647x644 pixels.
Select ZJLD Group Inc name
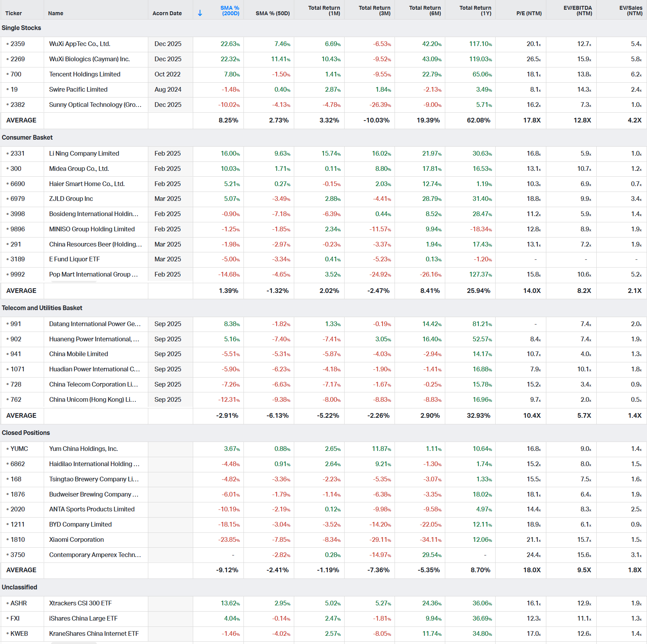(71, 199)
